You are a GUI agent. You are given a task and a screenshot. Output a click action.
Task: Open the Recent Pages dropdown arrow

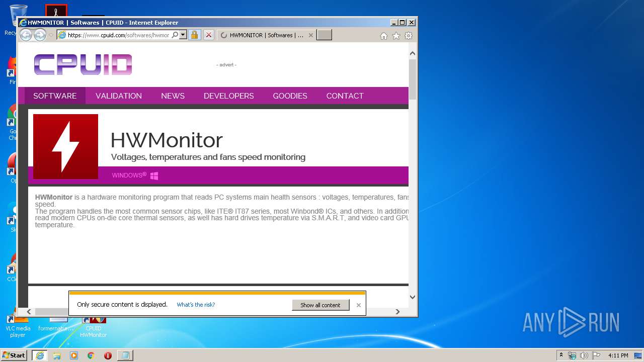(51, 35)
